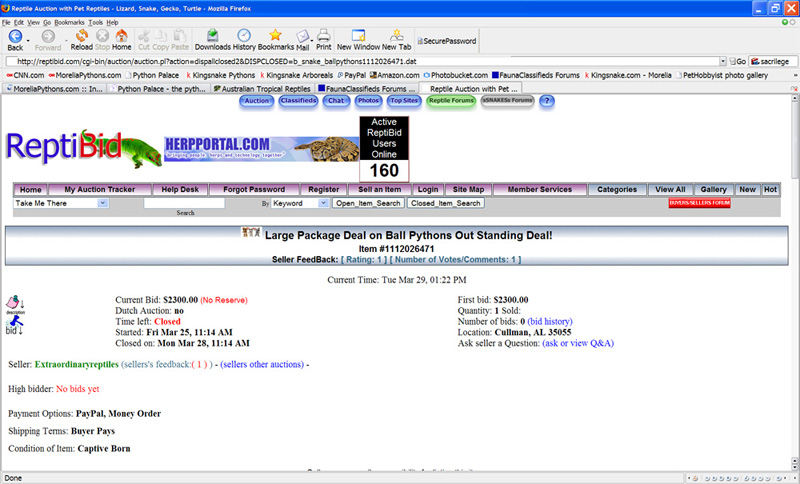Switch to the FaunaClassifieds Forums tab

pyautogui.click(x=366, y=89)
